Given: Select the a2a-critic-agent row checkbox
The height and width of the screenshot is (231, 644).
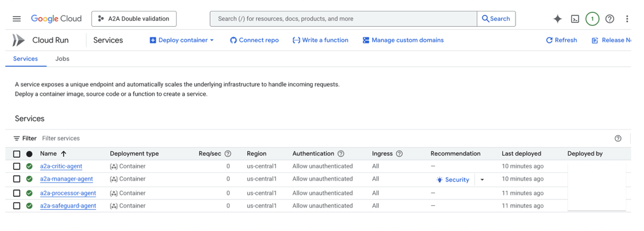Looking at the screenshot, I should 17,166.
